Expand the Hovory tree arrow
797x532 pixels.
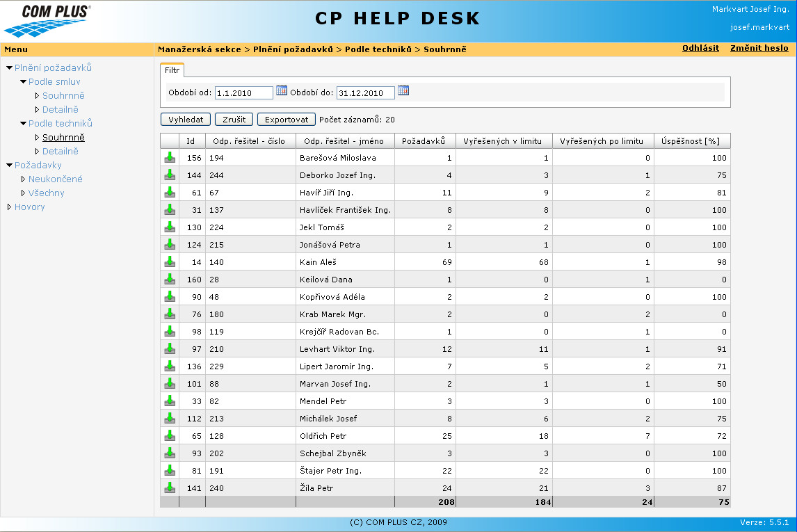[9, 207]
